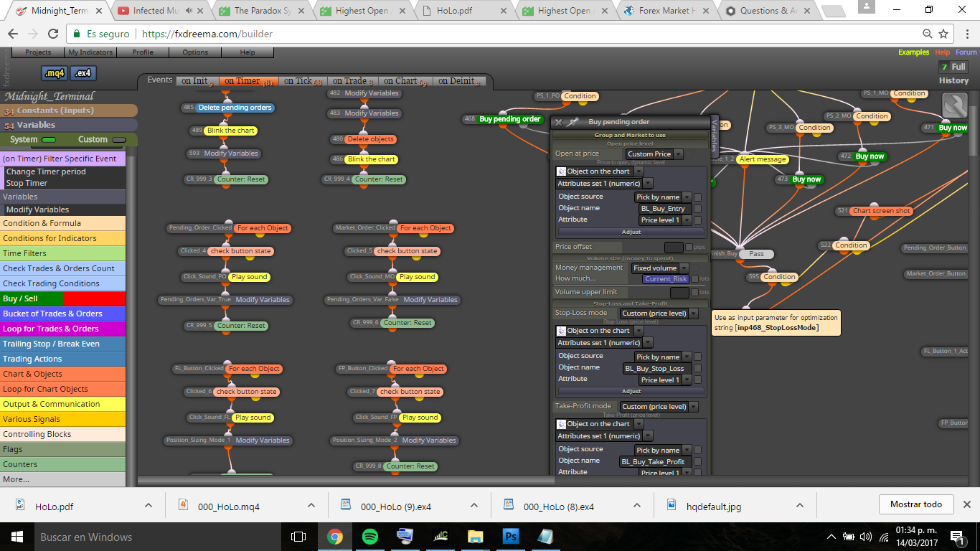
Task: Bookmark this page with star icon
Action: pyautogui.click(x=943, y=34)
